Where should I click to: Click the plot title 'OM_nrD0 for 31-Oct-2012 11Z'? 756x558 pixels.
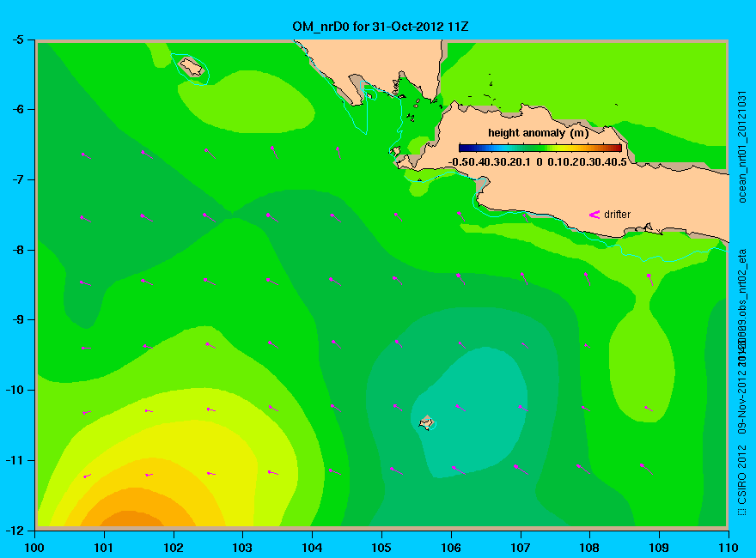tap(380, 27)
